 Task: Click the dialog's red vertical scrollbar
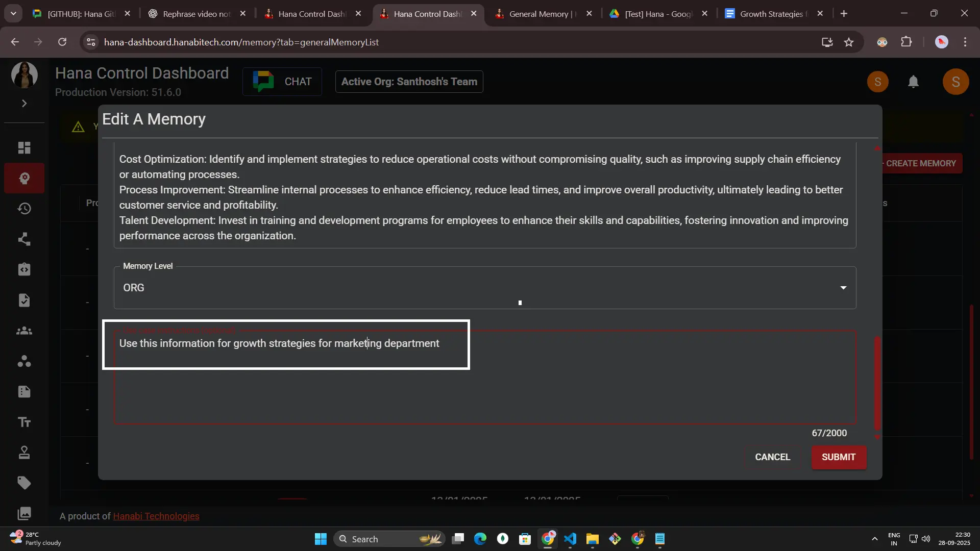point(877,383)
